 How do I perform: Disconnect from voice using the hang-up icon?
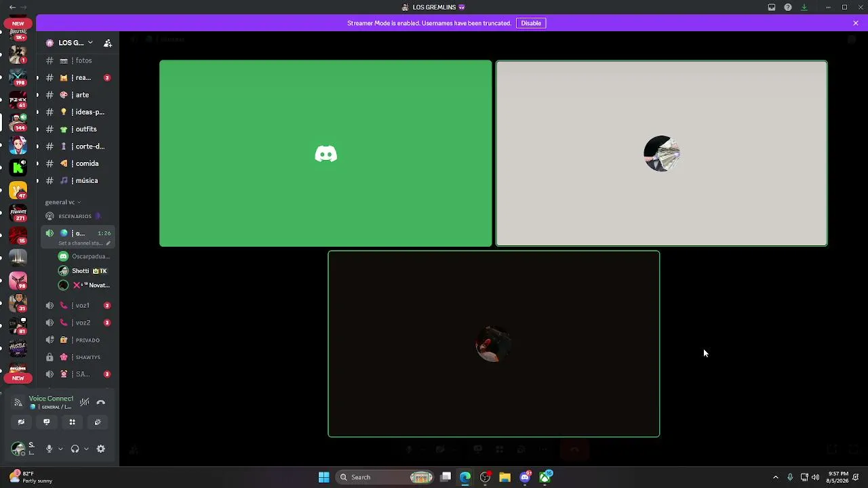coord(101,403)
